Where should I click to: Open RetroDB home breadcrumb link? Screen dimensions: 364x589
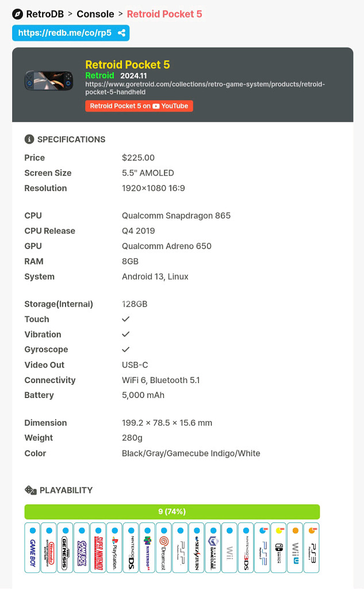(45, 14)
